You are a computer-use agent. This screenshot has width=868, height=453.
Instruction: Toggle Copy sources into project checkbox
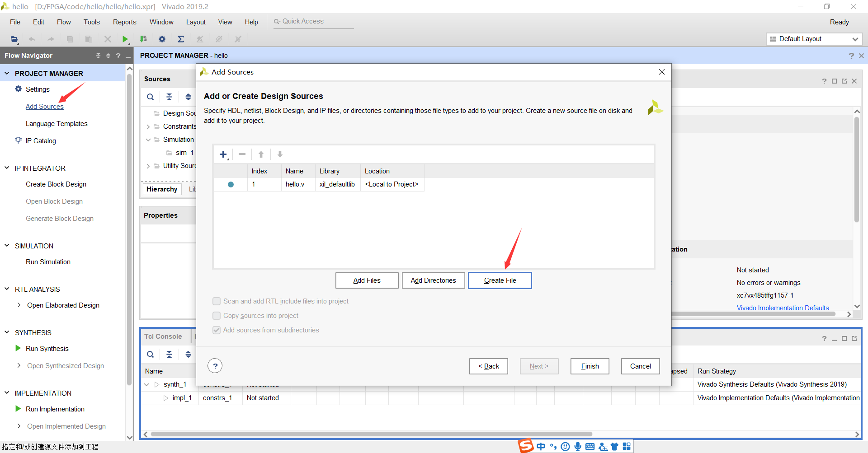(x=217, y=316)
